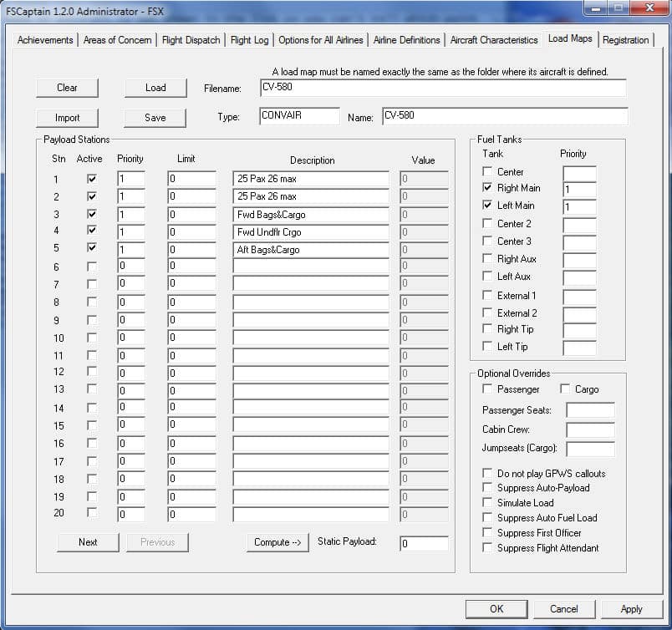Viewport: 672px width, 630px height.
Task: Open the Airline Definitions tab
Action: [x=406, y=40]
